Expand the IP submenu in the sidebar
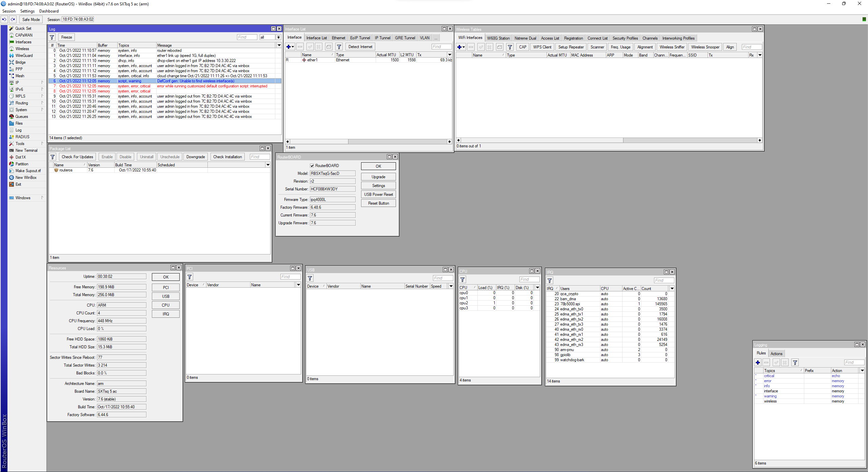 17,83
